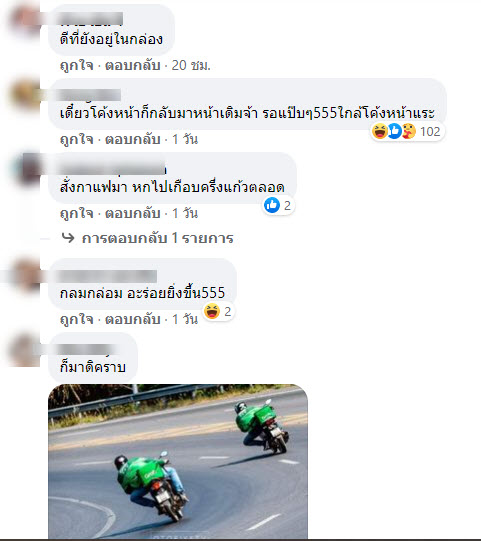The image size is (481, 541).
Task: Click the laughing emoji on the กลมกล่อม comment
Action: (212, 311)
